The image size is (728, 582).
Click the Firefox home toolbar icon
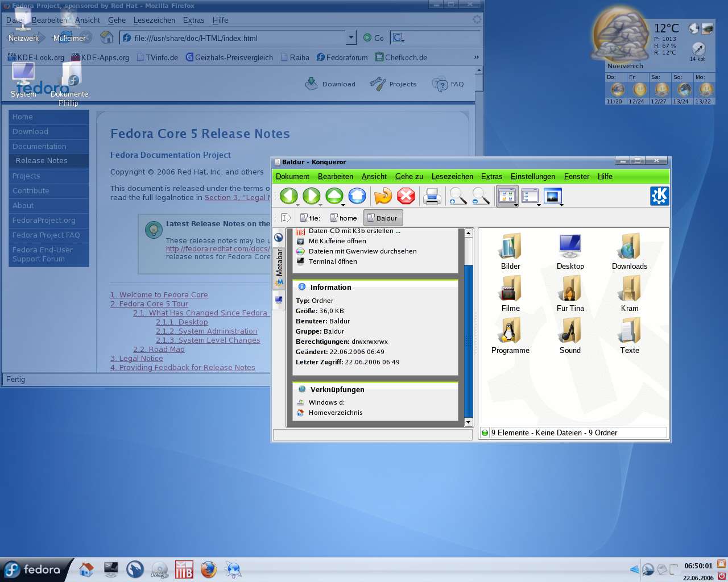pyautogui.click(x=106, y=38)
